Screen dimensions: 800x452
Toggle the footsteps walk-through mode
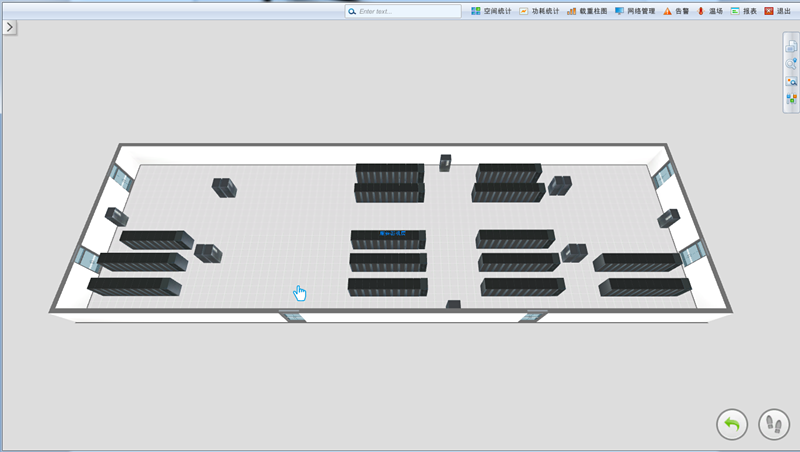click(x=774, y=424)
